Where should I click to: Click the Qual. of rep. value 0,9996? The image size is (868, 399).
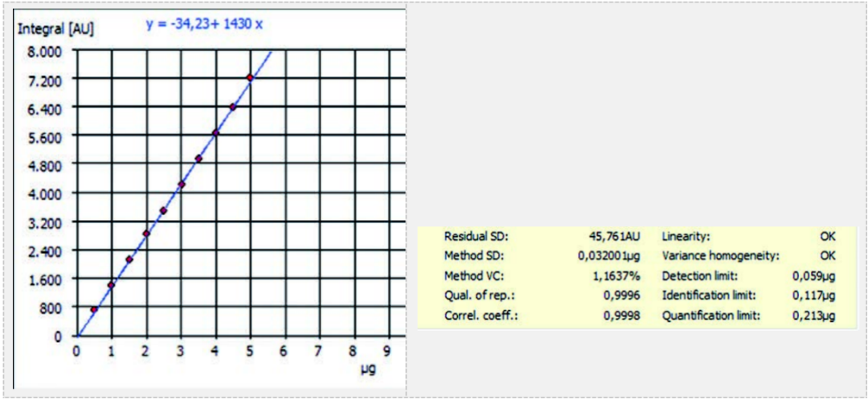coord(621,296)
